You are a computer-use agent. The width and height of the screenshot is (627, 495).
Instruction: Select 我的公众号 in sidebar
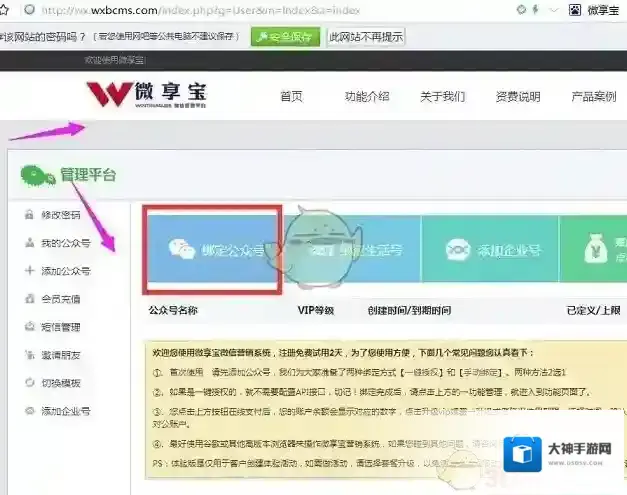(x=66, y=243)
